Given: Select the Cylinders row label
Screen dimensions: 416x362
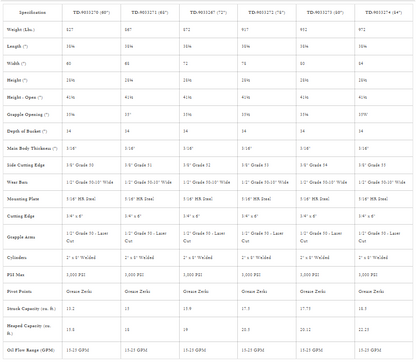Looking at the screenshot, I should [17, 258].
